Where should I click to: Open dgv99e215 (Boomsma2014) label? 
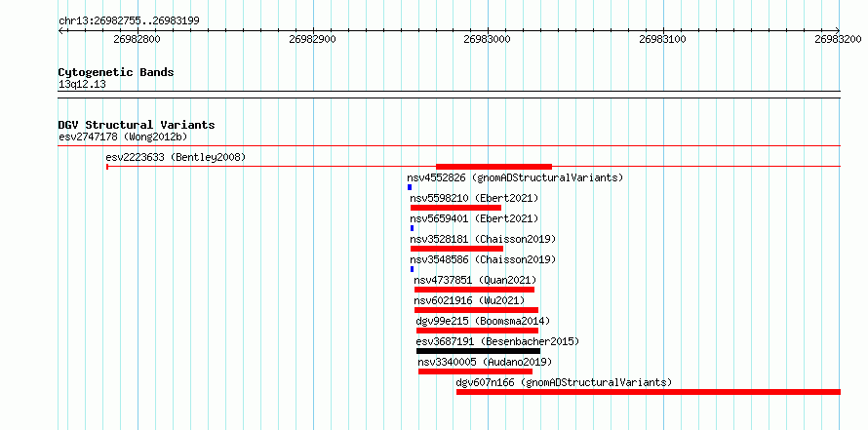(x=483, y=321)
